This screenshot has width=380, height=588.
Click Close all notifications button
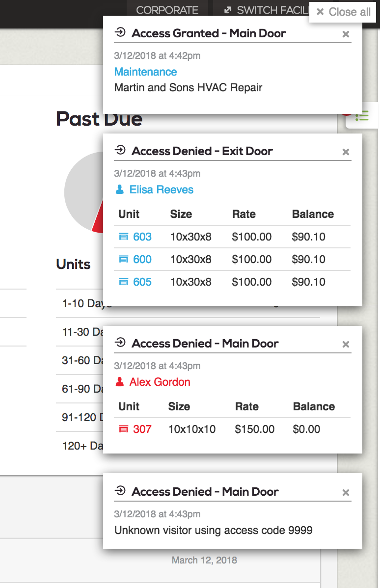tap(343, 12)
